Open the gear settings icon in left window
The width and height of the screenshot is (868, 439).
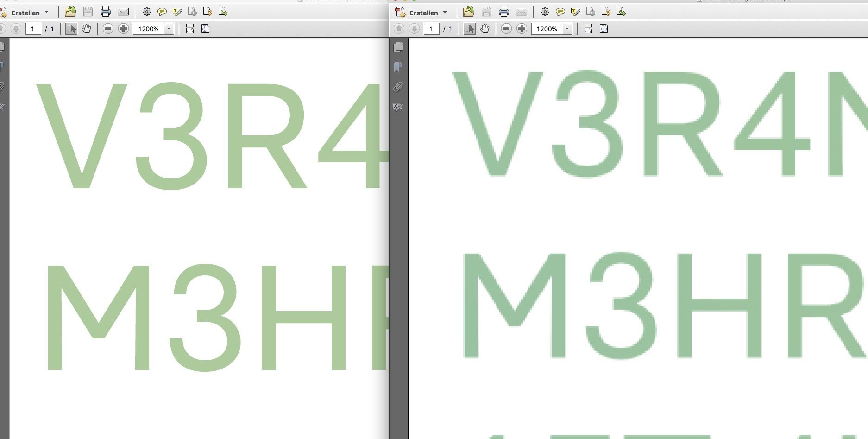pos(147,12)
